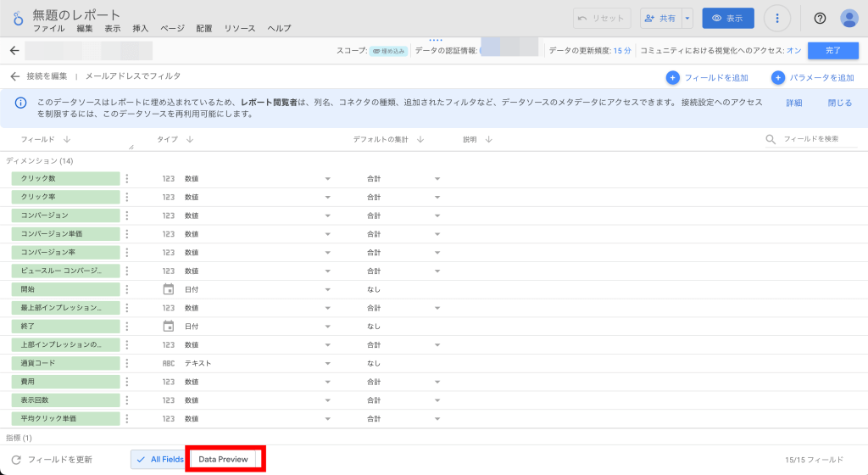Click the 共有 share button

tap(661, 19)
